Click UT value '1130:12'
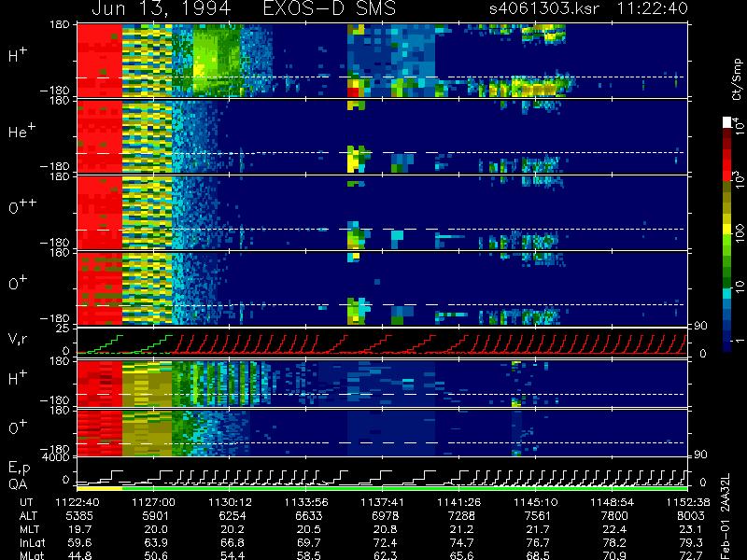 click(x=230, y=502)
